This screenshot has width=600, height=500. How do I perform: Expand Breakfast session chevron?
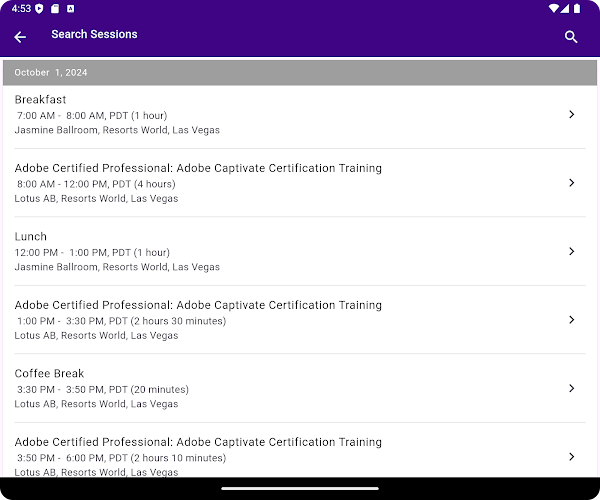[571, 114]
